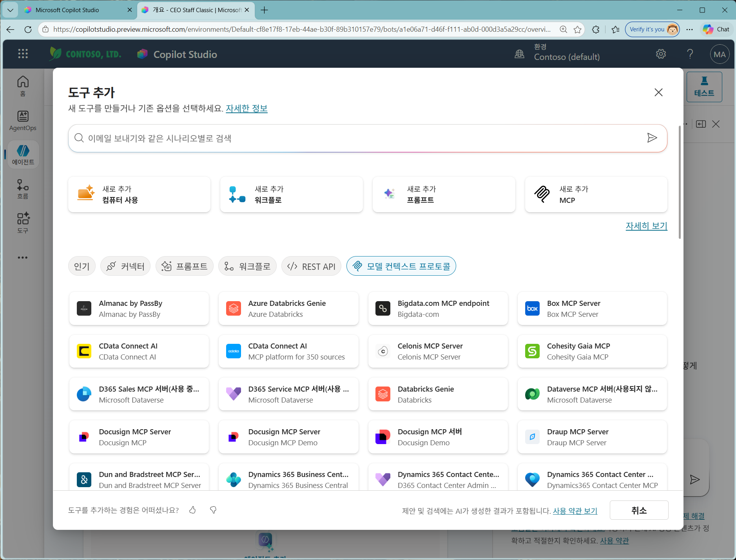The width and height of the screenshot is (736, 560).
Task: Select Draup MCP Server card
Action: click(592, 437)
